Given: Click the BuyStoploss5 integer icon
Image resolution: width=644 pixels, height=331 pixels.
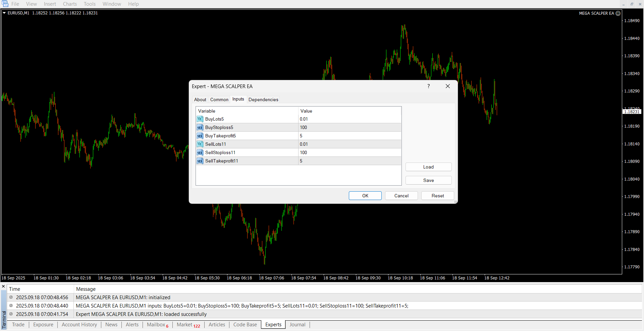Looking at the screenshot, I should 200,127.
